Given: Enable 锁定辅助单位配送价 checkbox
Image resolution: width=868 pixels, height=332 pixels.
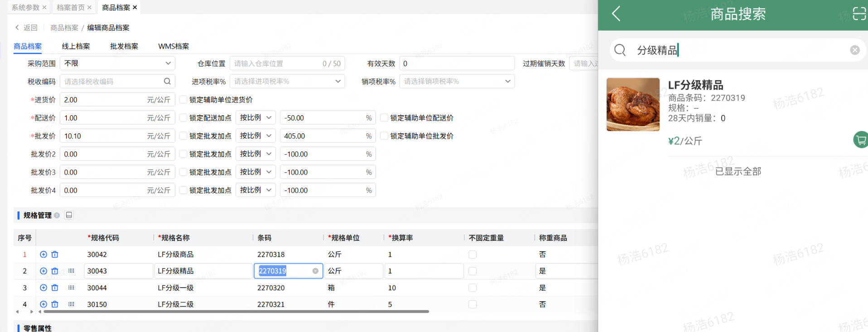Looking at the screenshot, I should [384, 117].
